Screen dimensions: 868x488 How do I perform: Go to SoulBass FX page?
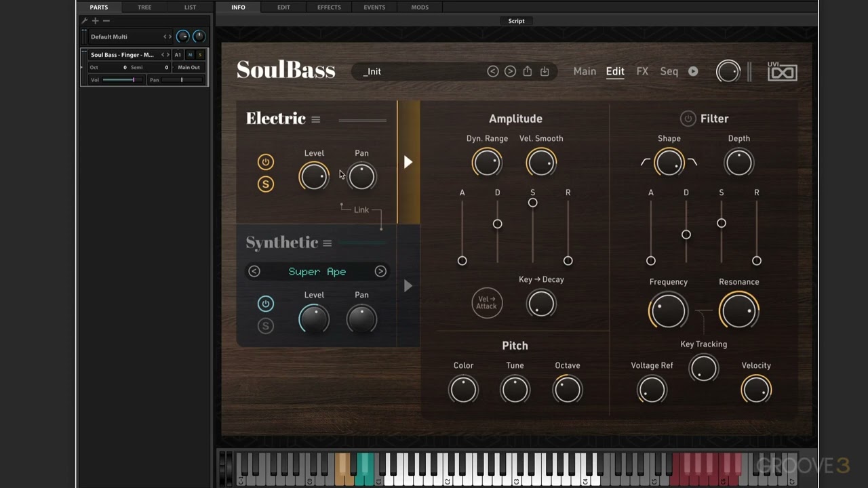642,71
